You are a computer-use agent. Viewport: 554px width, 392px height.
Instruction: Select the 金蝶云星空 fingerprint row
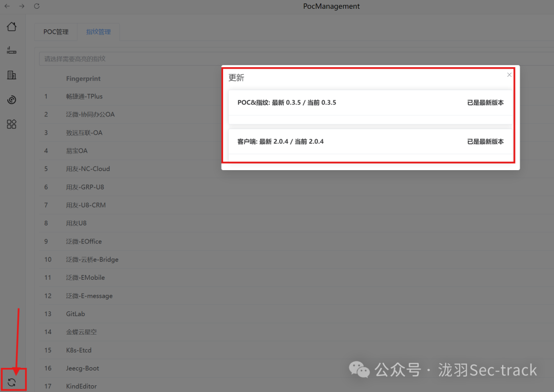pos(296,332)
